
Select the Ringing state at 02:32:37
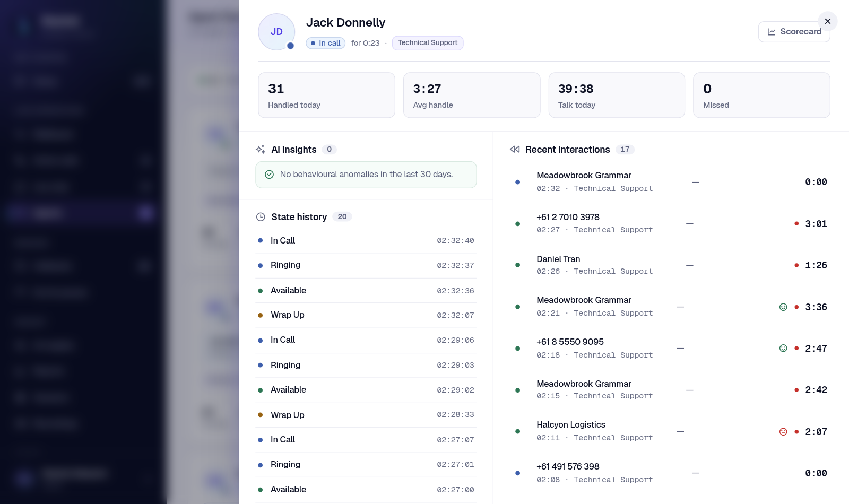pyautogui.click(x=366, y=265)
